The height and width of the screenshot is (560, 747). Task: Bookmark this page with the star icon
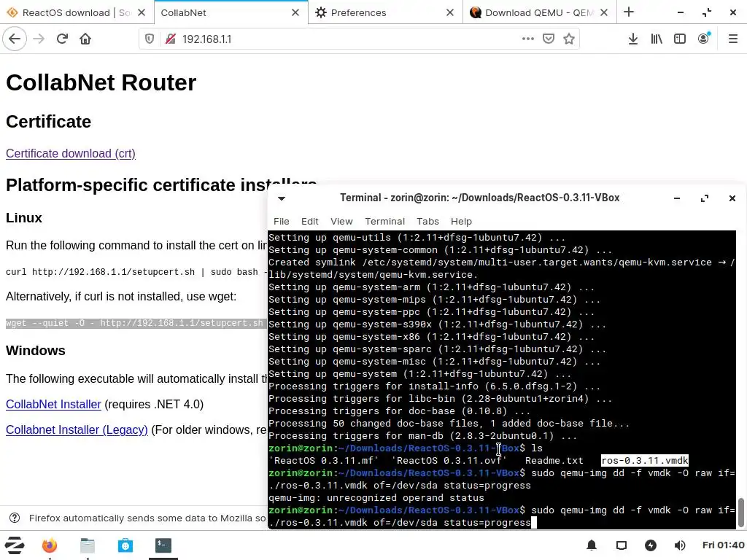[569, 39]
